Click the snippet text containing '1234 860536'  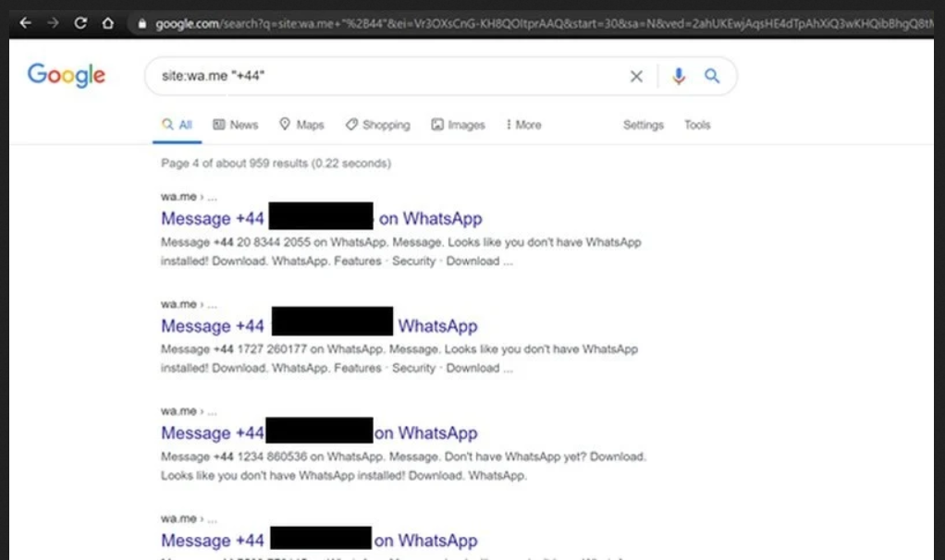403,466
